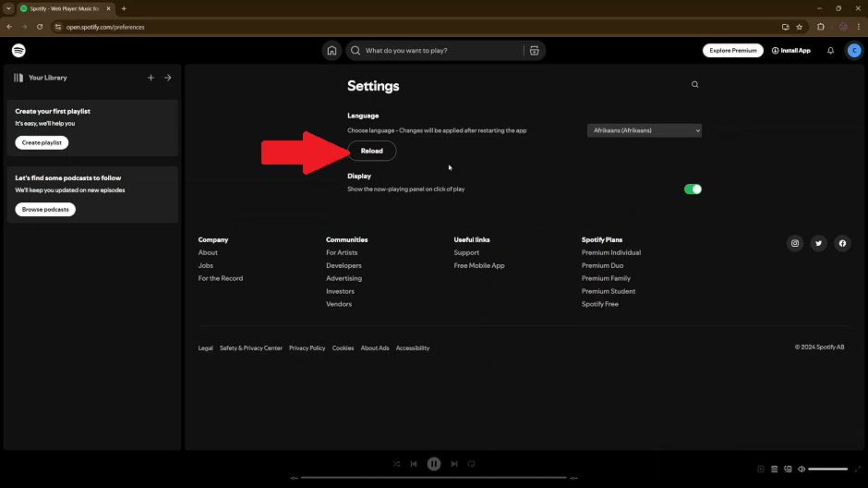Mute using the volume speaker icon
This screenshot has height=488, width=868.
[801, 470]
